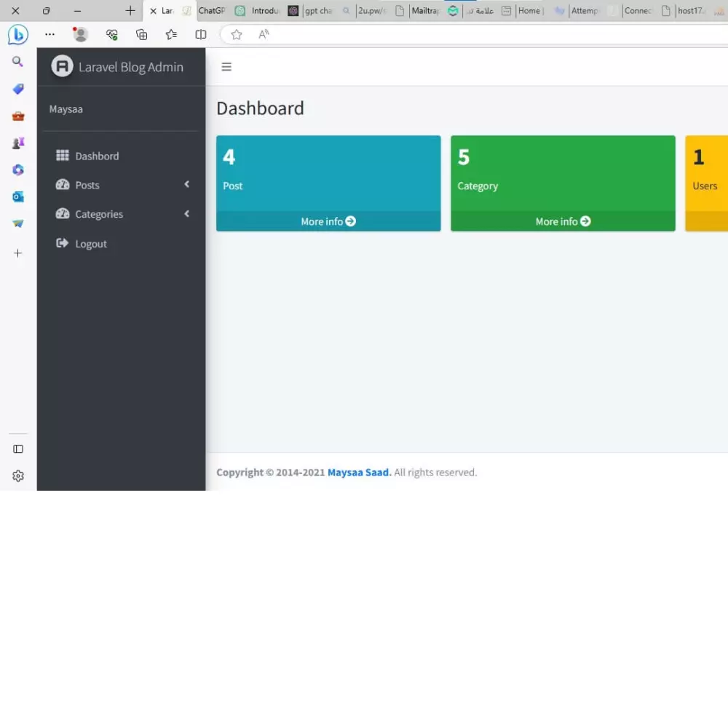
Task: Open the Dashbord menu label
Action: click(x=97, y=157)
